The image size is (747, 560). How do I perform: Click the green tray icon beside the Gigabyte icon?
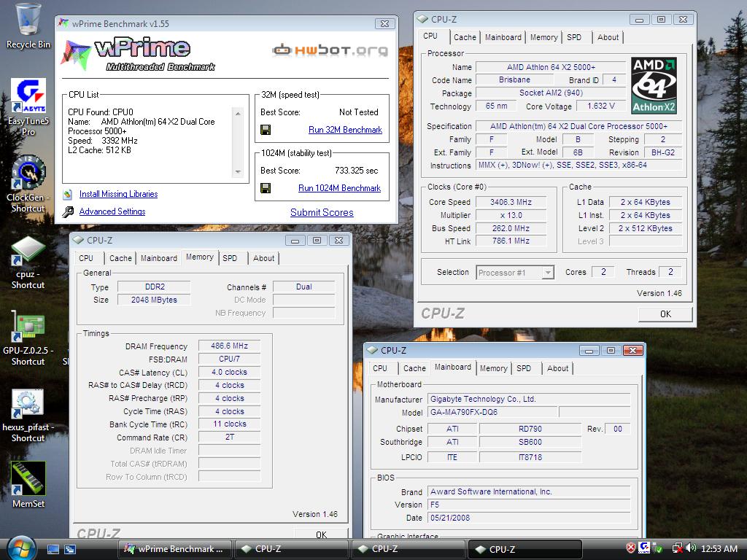[x=658, y=548]
